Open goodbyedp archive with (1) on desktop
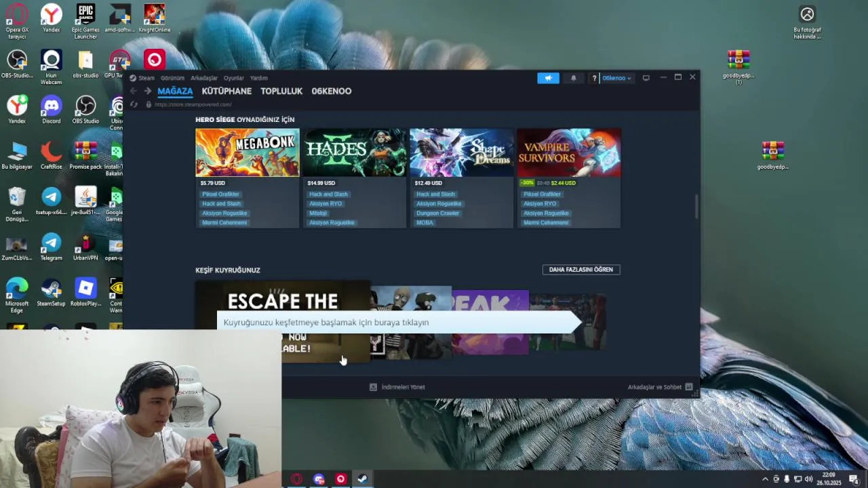Image resolution: width=868 pixels, height=488 pixels. 738,68
